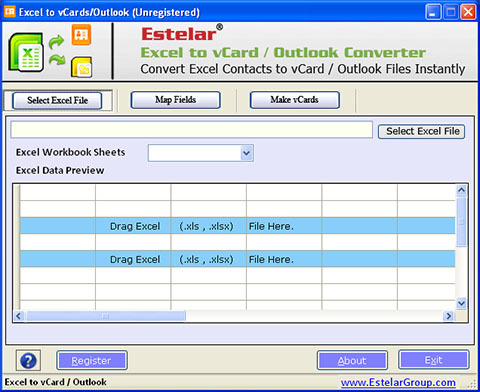Click the orange vCard contact icon

81,35
